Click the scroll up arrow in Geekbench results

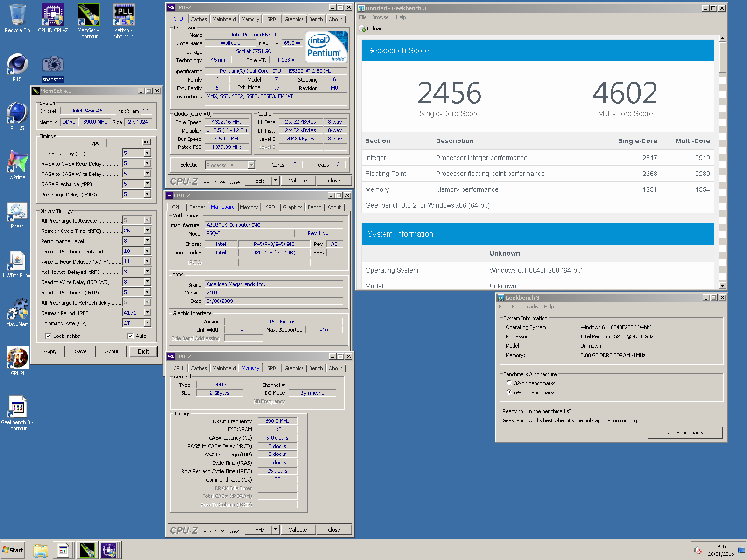point(723,39)
